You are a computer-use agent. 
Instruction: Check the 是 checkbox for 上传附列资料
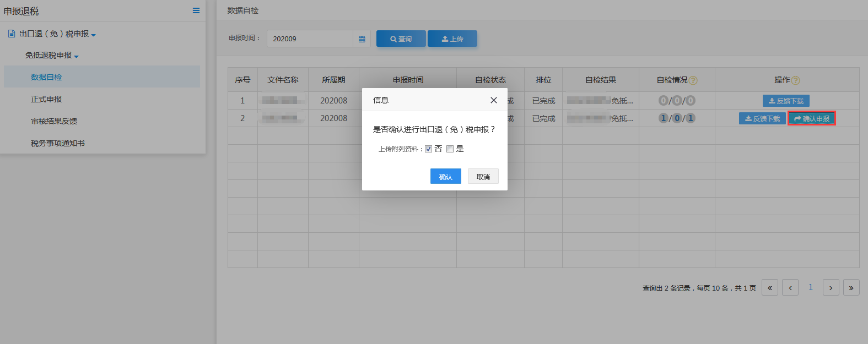[450, 149]
